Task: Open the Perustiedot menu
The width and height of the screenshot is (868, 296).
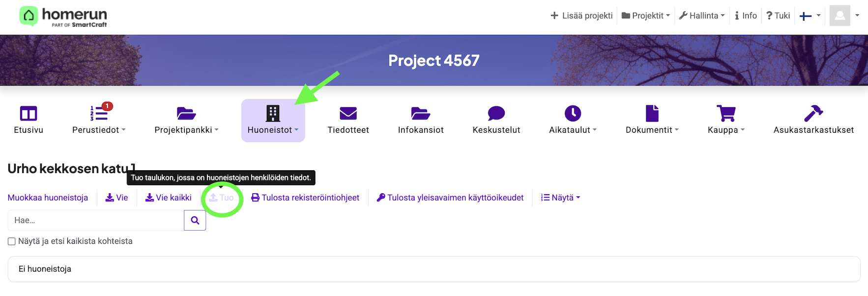Action: (x=99, y=120)
